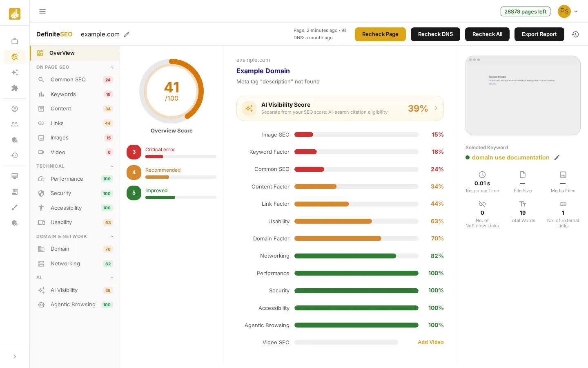
Task: Click the File Size document icon
Action: [x=523, y=175]
